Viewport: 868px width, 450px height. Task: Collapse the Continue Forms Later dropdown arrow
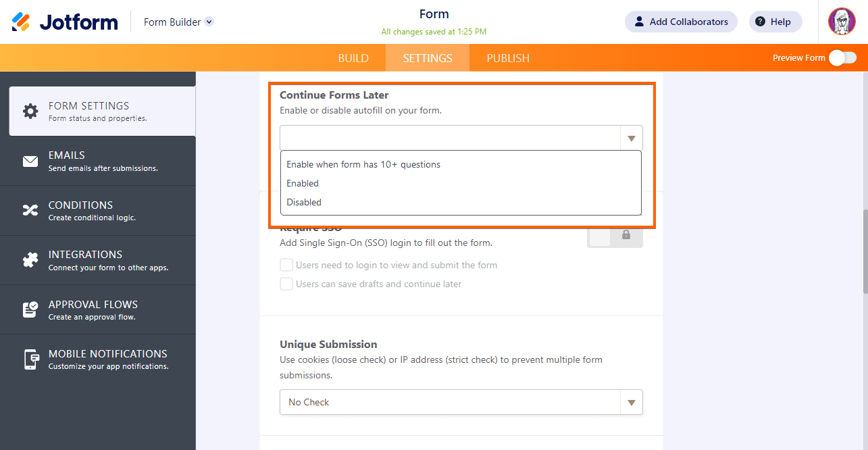pos(632,139)
